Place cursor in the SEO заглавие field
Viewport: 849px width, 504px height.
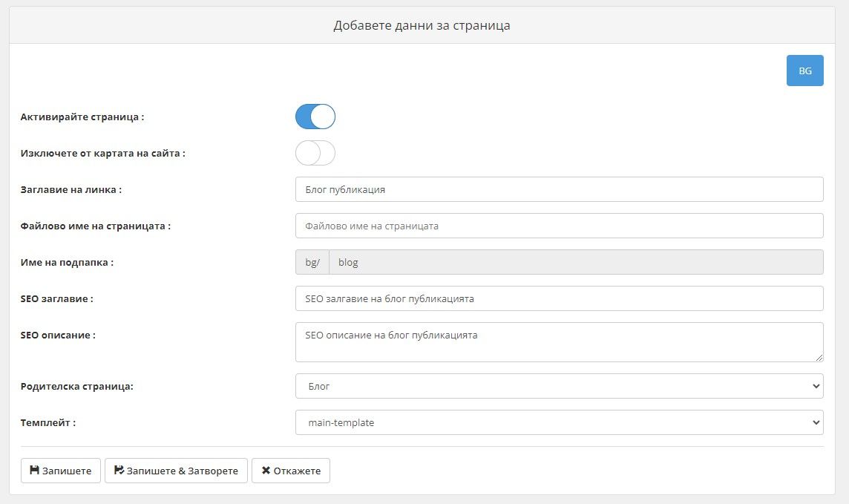tap(559, 298)
